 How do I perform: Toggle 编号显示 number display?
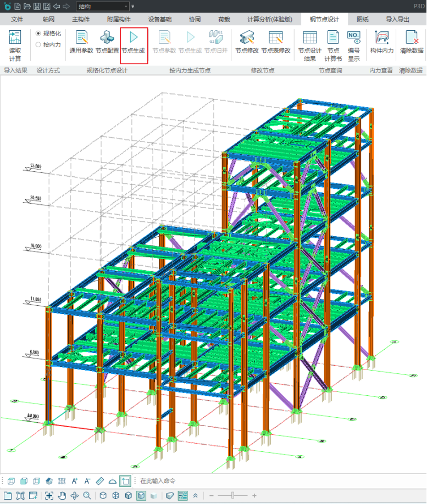[x=353, y=46]
